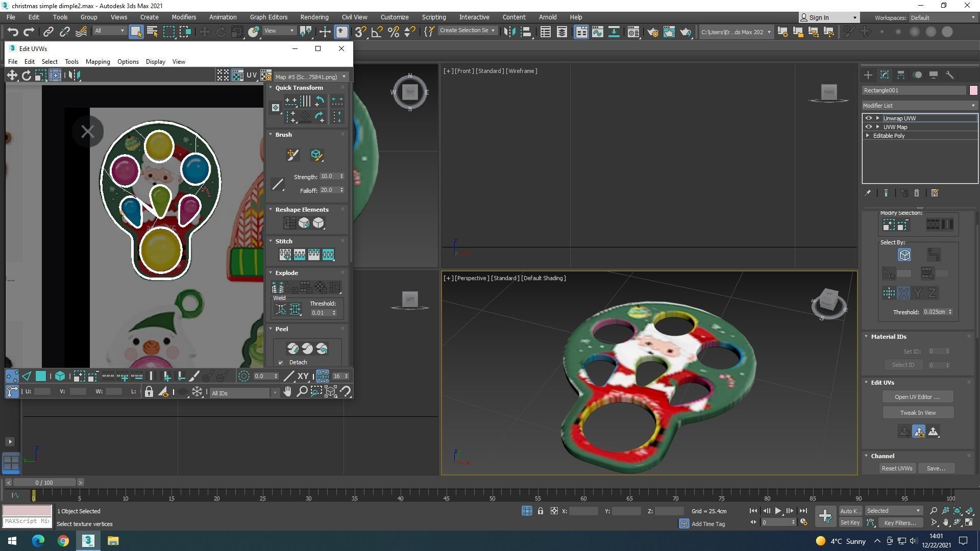The height and width of the screenshot is (551, 980).
Task: Toggle visibility eye of Unwrap UVW modifier
Action: pyautogui.click(x=868, y=118)
